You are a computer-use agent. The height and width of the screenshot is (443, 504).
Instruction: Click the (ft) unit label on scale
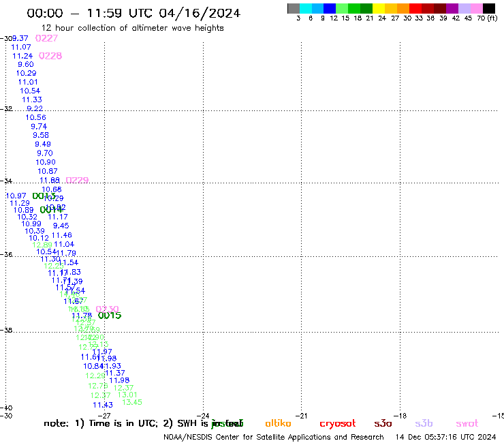coord(492,18)
